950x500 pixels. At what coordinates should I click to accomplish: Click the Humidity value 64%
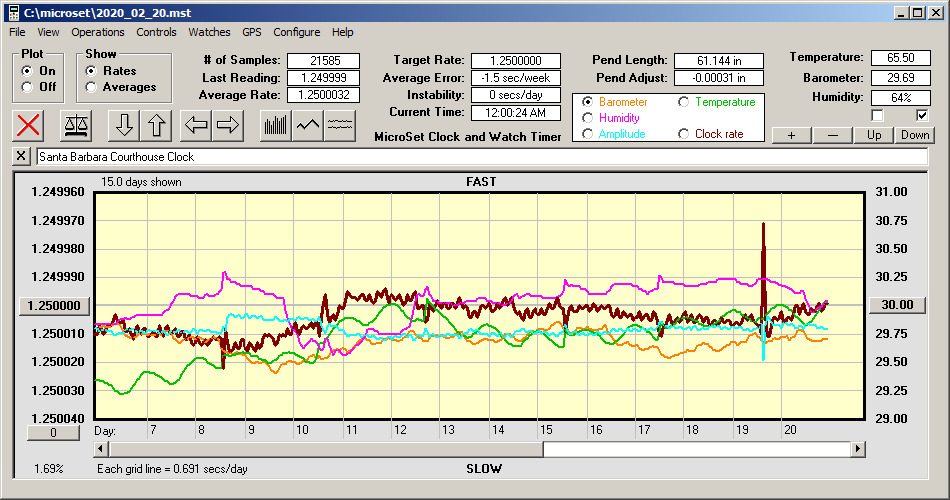(900, 97)
